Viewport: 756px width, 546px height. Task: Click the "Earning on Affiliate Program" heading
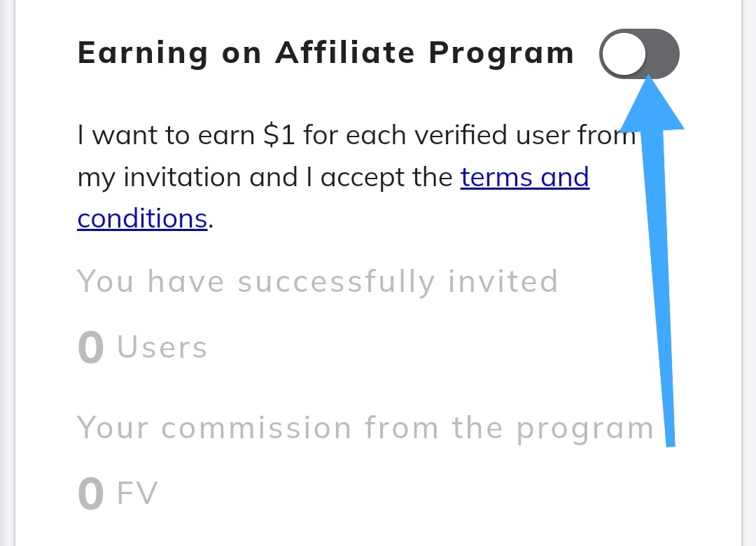325,53
